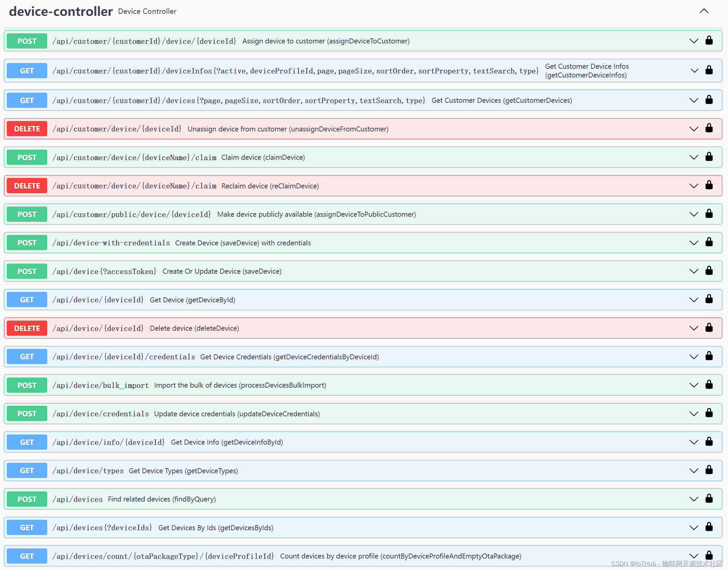Click lock icon for Get Device Types
This screenshot has width=728, height=570.
(709, 470)
